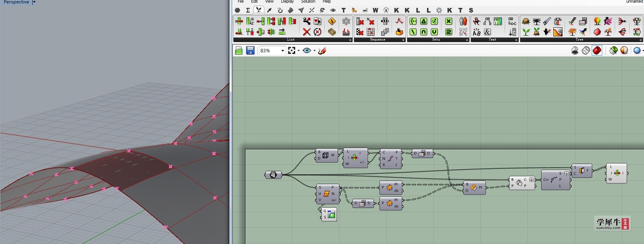Pick the Create Set braces icon
This screenshot has height=244, width=644.
click(x=413, y=21)
